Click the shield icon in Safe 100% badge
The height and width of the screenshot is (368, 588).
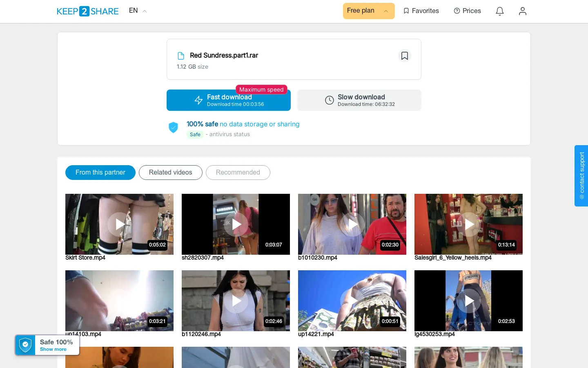pos(25,345)
